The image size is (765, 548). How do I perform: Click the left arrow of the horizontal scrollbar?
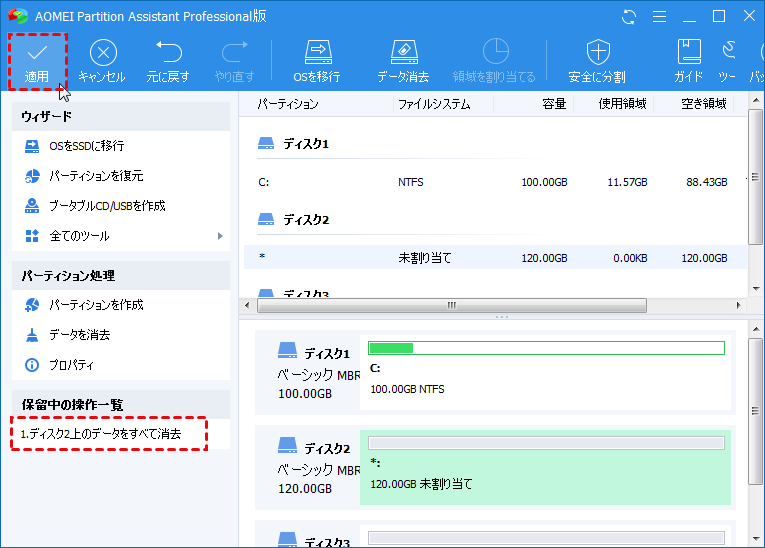[247, 305]
